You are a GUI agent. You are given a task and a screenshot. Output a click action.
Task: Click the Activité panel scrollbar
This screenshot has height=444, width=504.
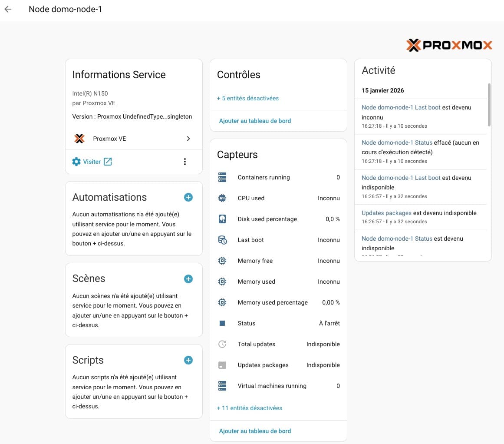(489, 105)
